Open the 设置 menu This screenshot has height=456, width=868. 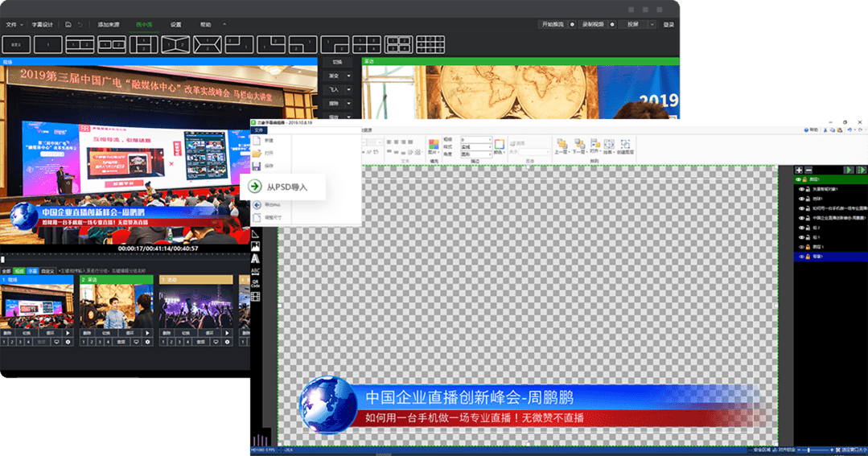point(175,25)
